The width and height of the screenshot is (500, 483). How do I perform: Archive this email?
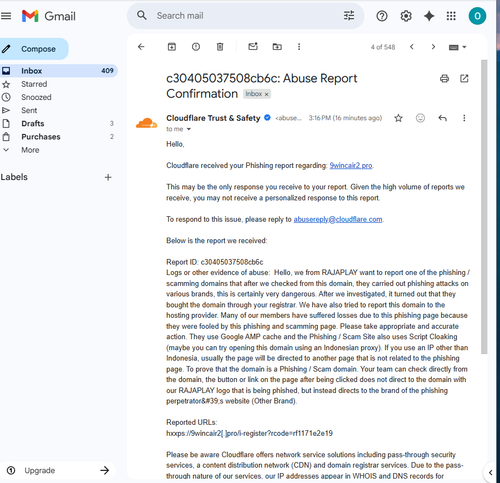click(172, 47)
